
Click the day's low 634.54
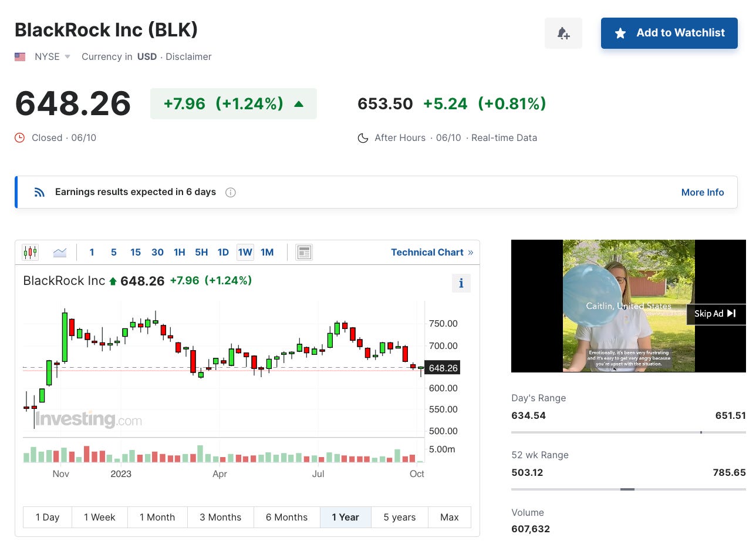(528, 415)
